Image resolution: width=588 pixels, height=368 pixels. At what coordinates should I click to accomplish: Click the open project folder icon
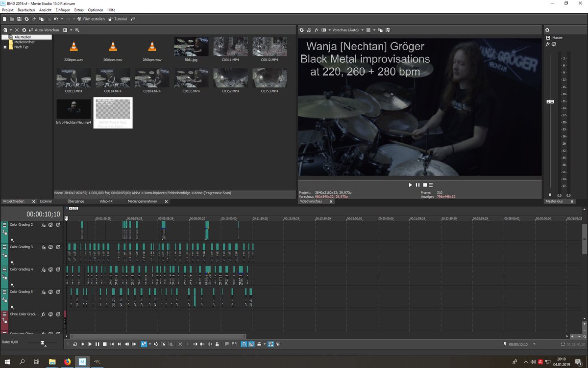coord(12,19)
